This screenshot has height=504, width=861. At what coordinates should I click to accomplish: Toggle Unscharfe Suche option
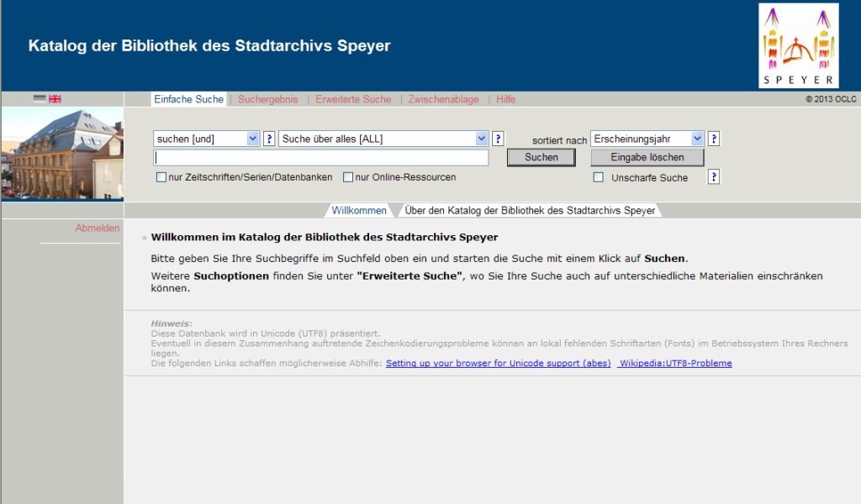[599, 177]
